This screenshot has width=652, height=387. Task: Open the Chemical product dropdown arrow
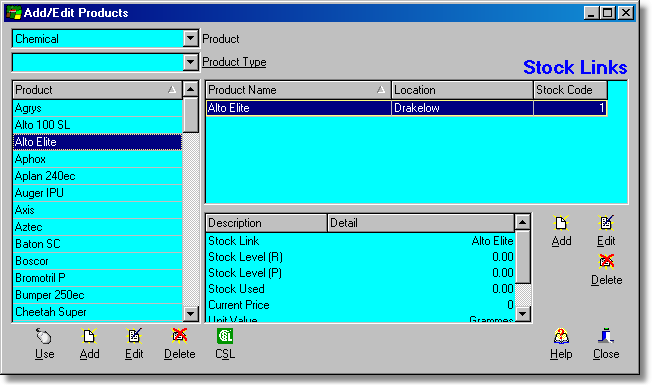190,39
